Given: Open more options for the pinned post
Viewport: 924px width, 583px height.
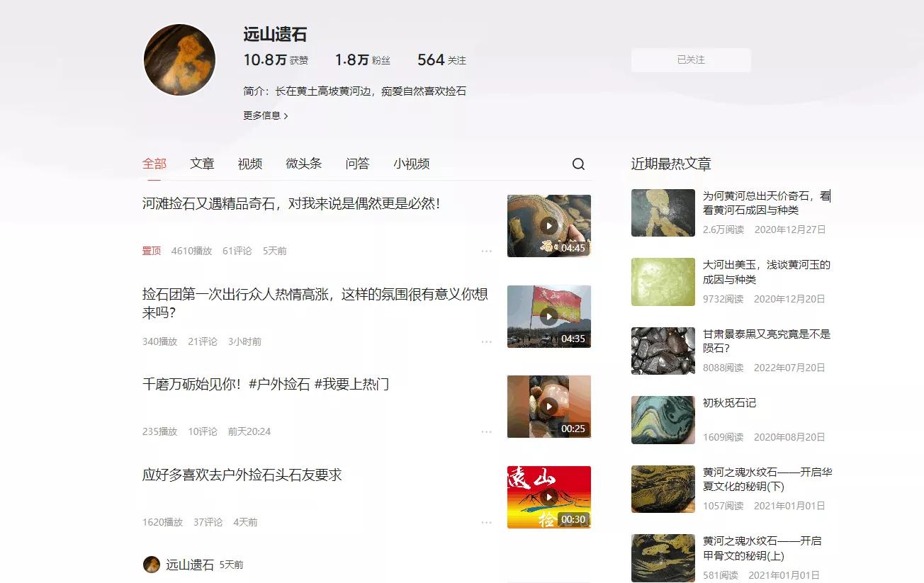Looking at the screenshot, I should tap(487, 250).
